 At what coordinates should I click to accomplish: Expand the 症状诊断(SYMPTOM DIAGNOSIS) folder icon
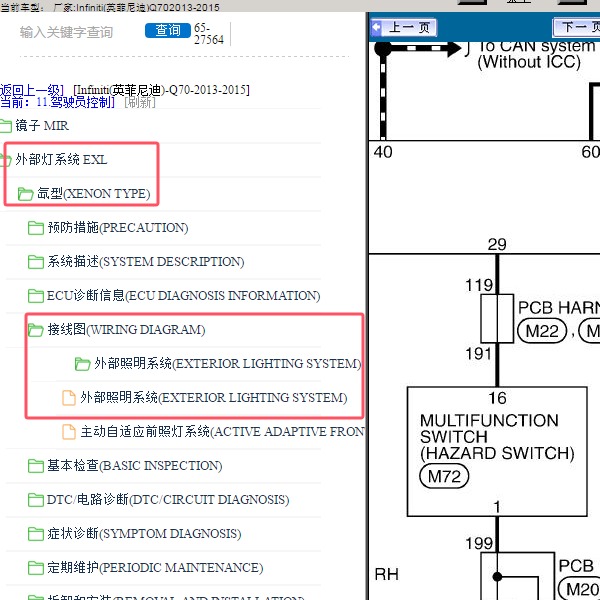36,534
